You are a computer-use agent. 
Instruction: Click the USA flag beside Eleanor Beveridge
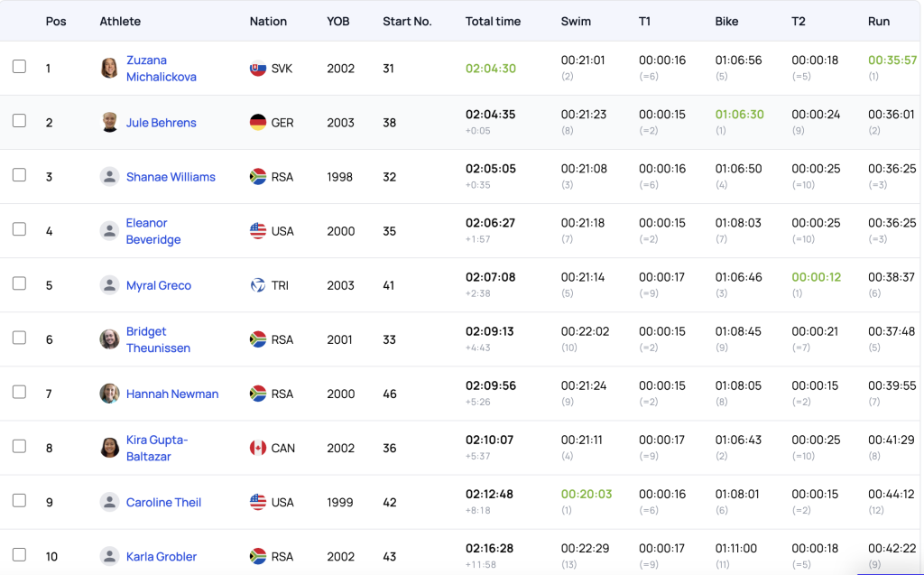[x=258, y=231]
